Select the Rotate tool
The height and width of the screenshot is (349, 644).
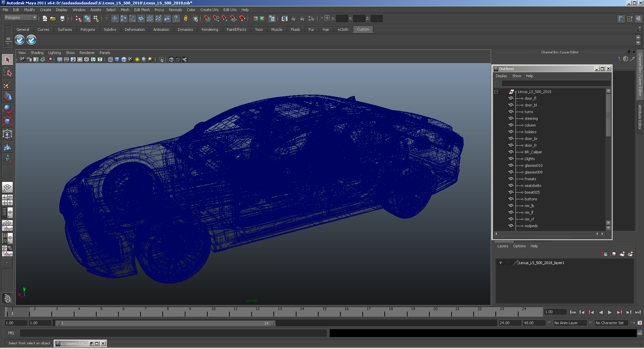(x=7, y=109)
